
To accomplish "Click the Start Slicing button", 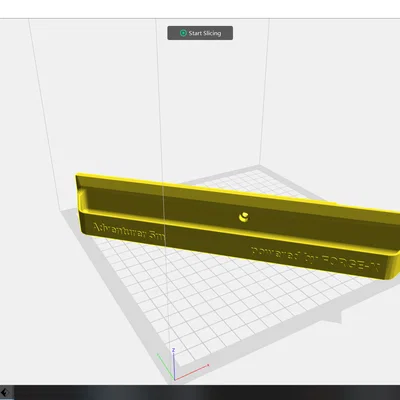I will tap(200, 33).
